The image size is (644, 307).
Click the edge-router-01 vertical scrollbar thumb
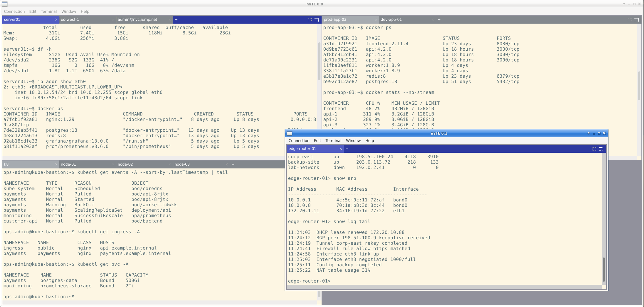click(x=604, y=269)
